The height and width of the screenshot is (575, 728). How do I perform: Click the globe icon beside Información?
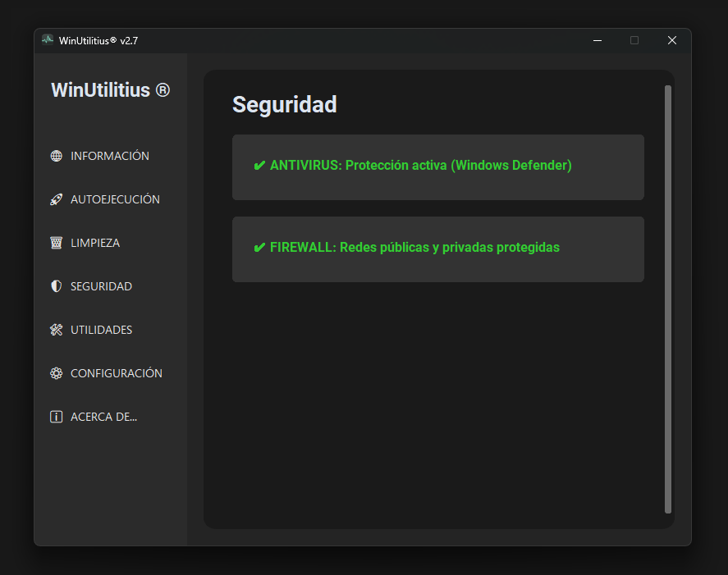tap(57, 156)
